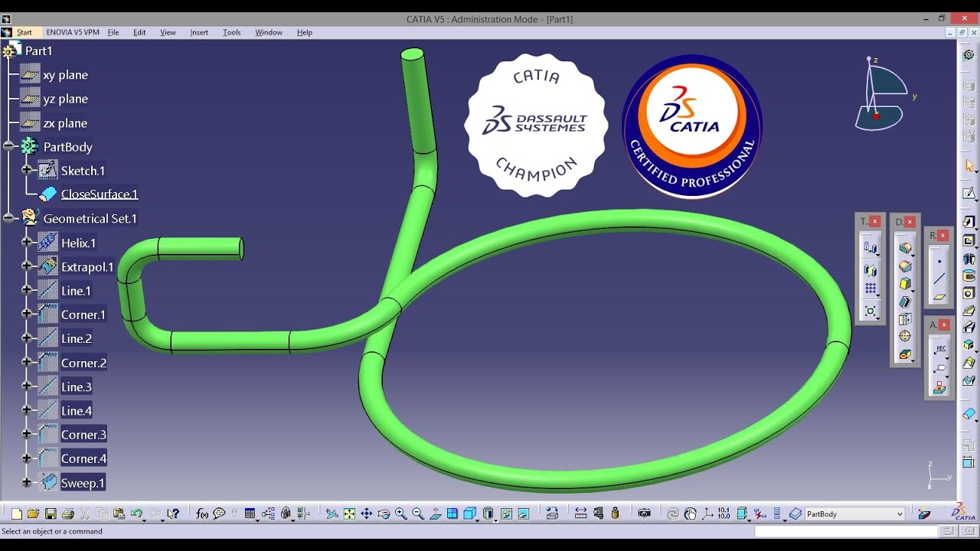Create a new document with New icon
The width and height of the screenshot is (980, 551).
pos(16,514)
